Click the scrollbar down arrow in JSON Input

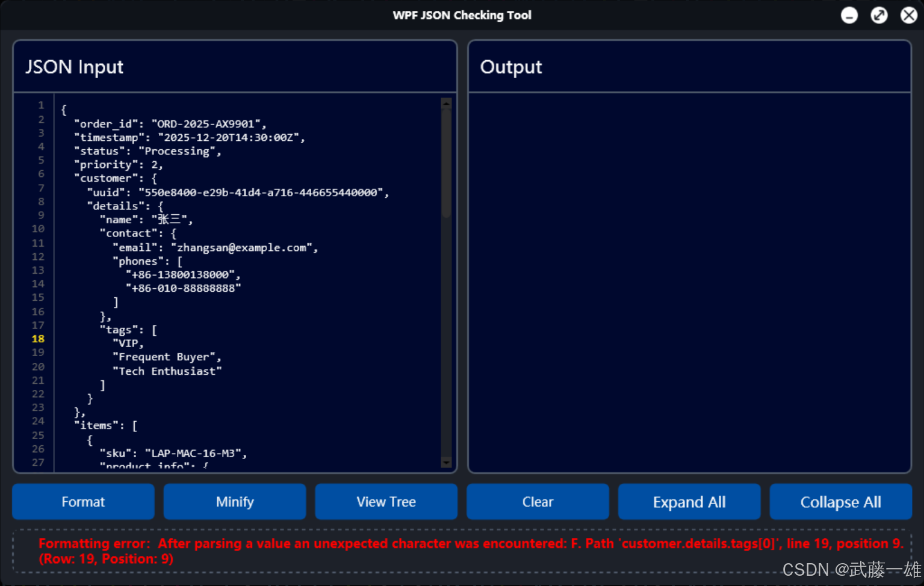pos(446,463)
